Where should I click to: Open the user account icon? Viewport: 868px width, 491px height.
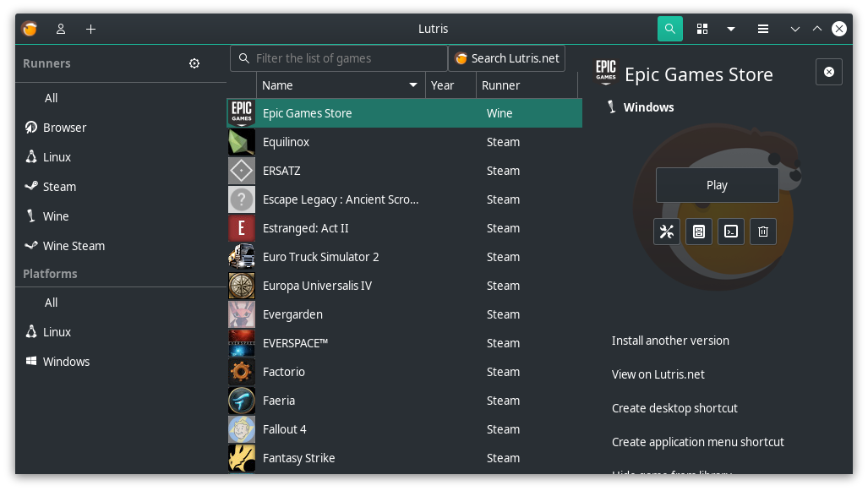point(61,29)
